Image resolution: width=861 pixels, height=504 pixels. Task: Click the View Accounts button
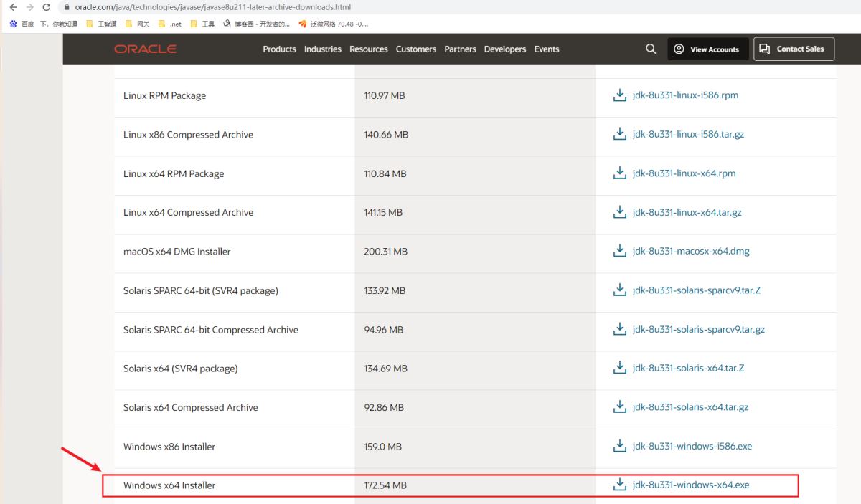click(x=707, y=49)
